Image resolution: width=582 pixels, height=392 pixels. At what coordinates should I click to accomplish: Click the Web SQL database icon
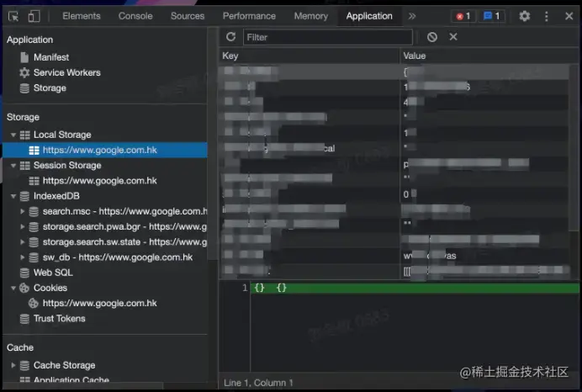24,273
